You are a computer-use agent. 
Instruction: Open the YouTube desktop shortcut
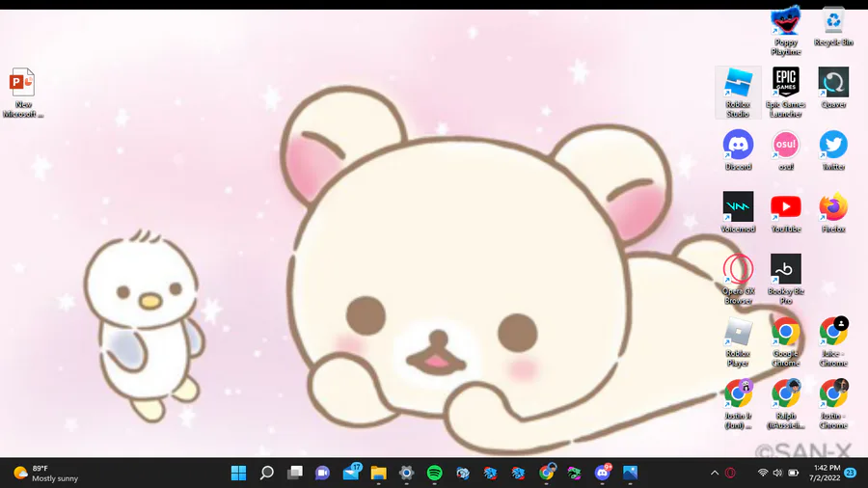point(785,212)
